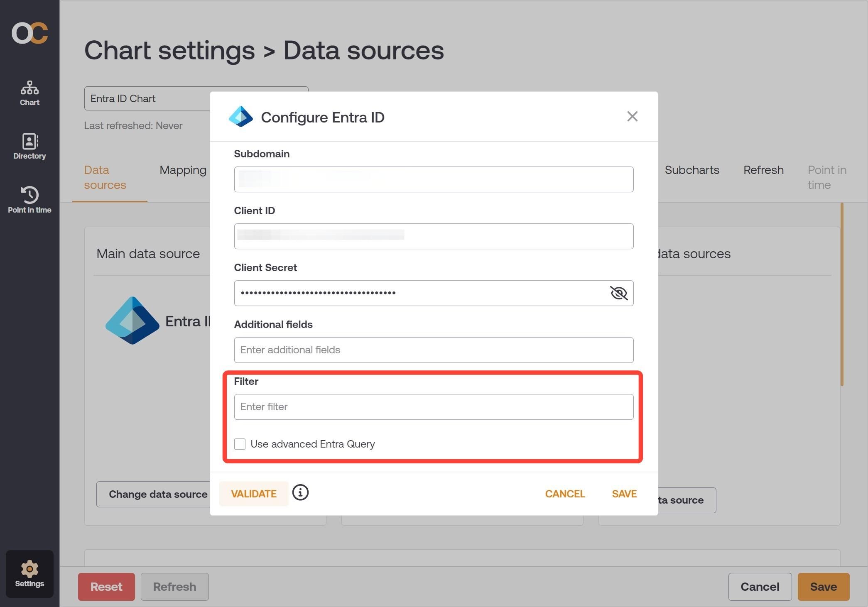The width and height of the screenshot is (868, 607).
Task: Open the Directory sidebar icon
Action: click(x=29, y=147)
